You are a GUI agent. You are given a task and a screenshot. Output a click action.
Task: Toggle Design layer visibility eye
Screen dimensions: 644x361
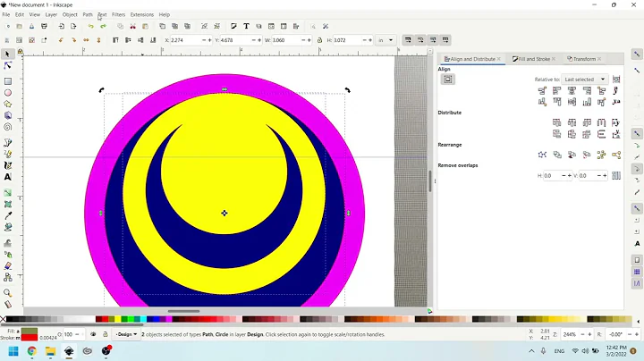click(93, 334)
